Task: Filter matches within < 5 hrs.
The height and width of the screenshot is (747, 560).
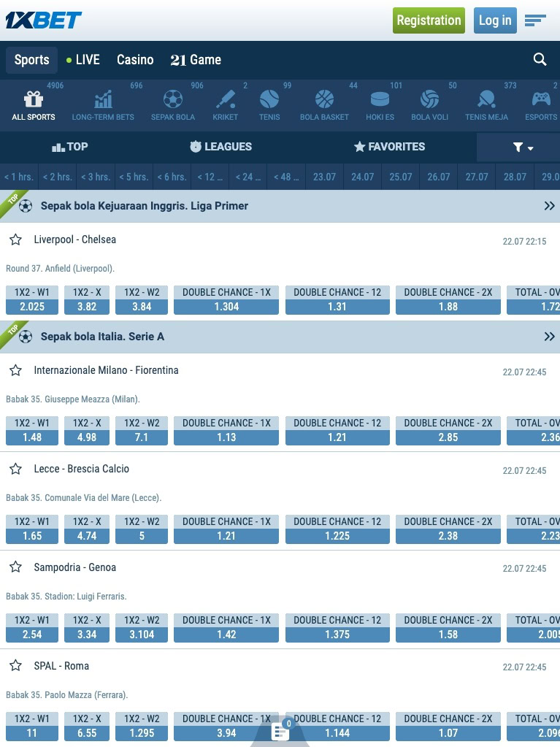Action: (x=134, y=177)
